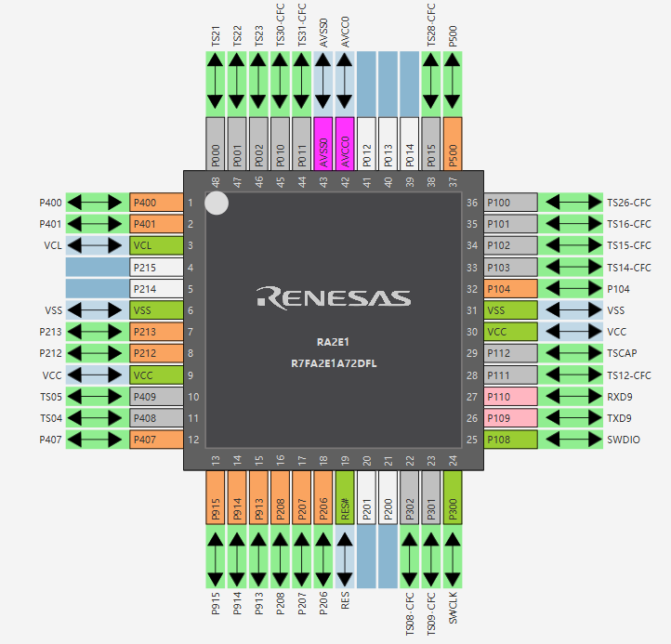Click the TS05 function label
671x644 pixels.
(x=51, y=397)
